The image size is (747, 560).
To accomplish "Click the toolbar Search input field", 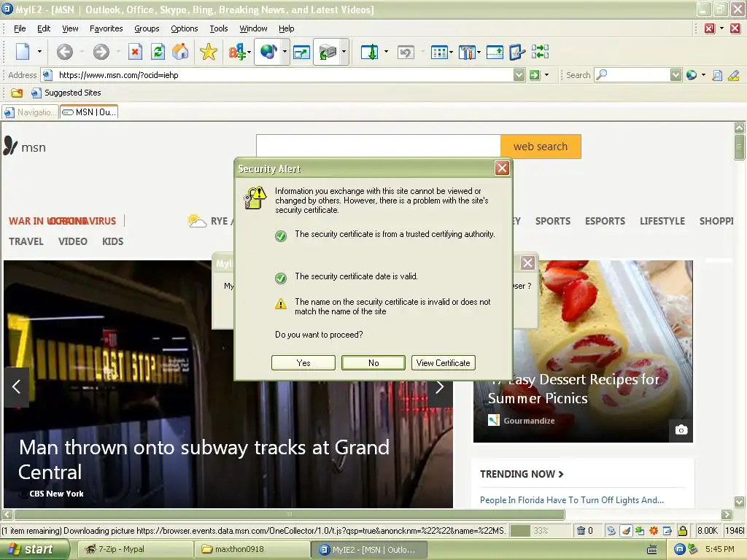I will pyautogui.click(x=632, y=75).
